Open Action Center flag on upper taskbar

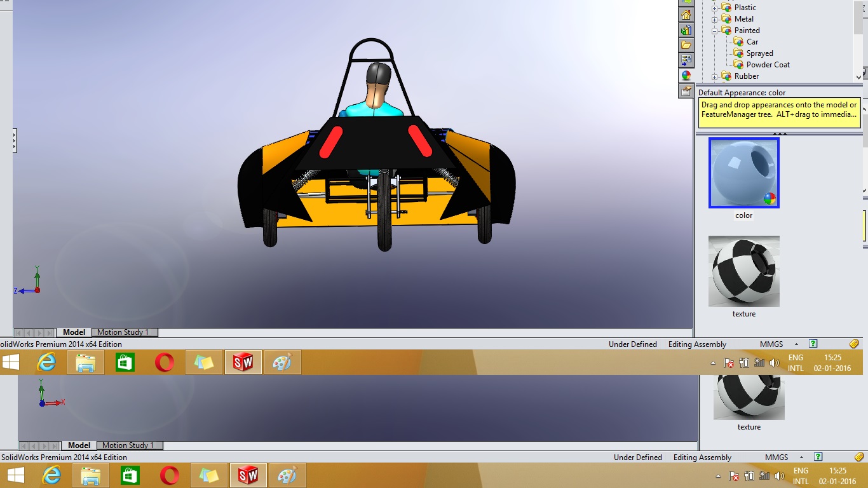(x=730, y=363)
